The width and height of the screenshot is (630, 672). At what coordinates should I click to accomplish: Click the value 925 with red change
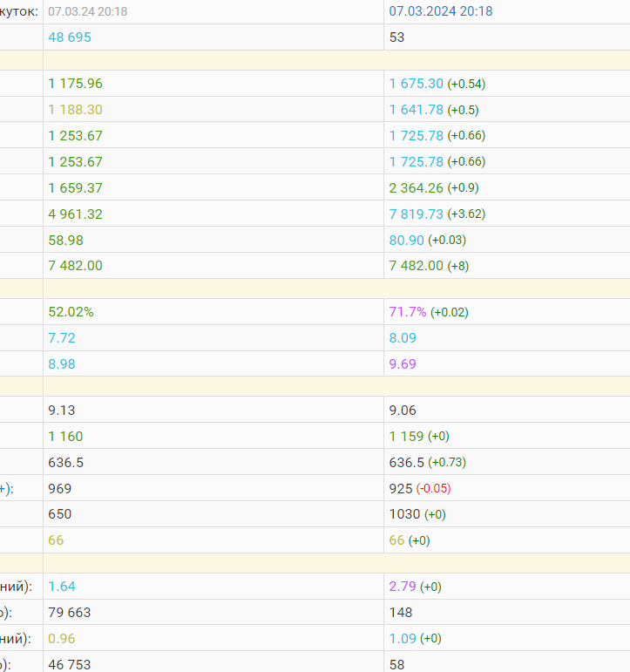point(400,488)
